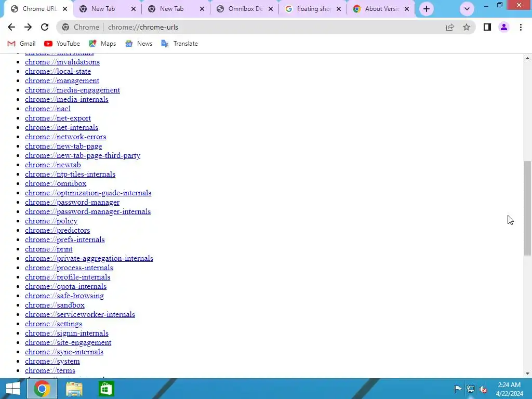
Task: Open chrome://policy link
Action: pyautogui.click(x=51, y=221)
